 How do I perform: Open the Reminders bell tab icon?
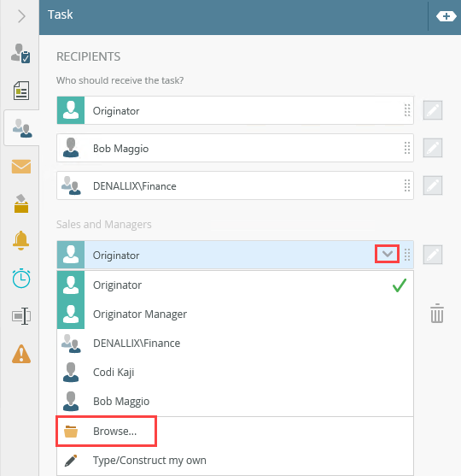click(20, 240)
